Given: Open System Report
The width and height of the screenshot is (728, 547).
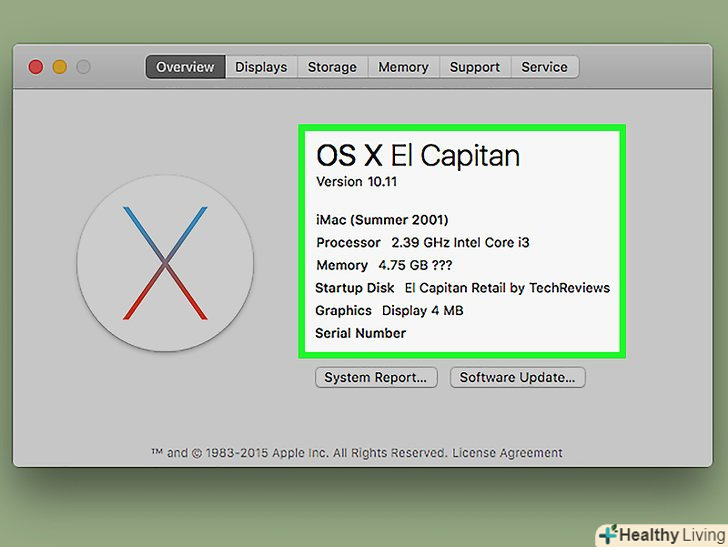Looking at the screenshot, I should click(375, 377).
